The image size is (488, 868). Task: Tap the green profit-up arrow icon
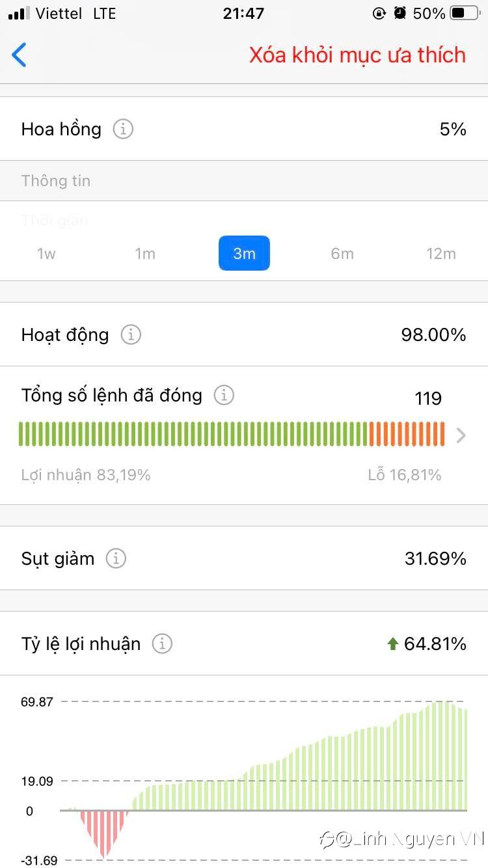[x=392, y=644]
